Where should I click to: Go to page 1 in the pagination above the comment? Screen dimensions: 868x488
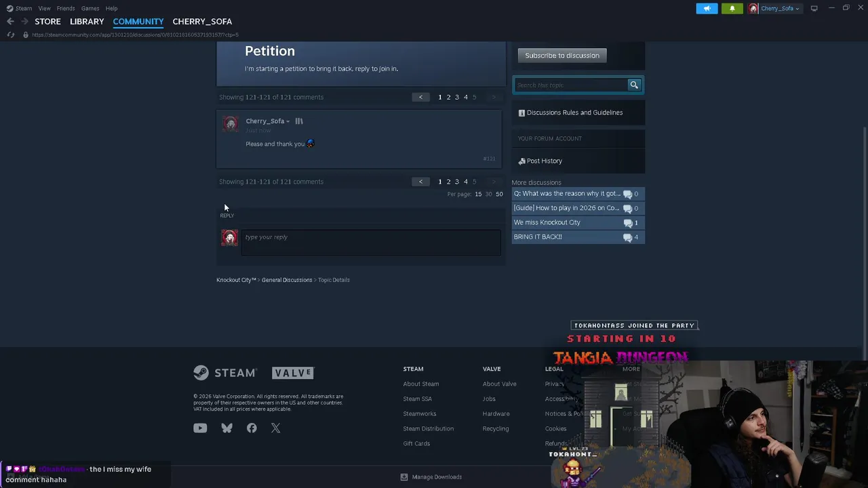point(440,97)
